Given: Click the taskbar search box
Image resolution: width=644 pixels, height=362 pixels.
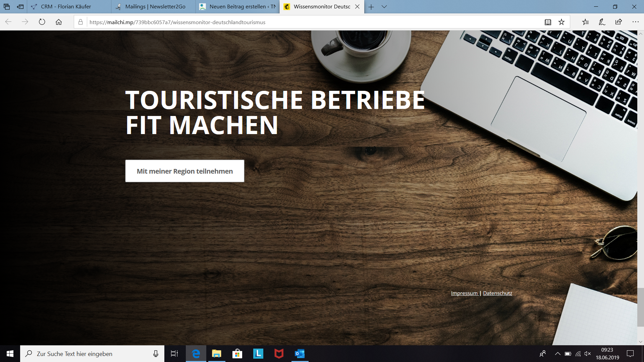Looking at the screenshot, I should point(92,354).
